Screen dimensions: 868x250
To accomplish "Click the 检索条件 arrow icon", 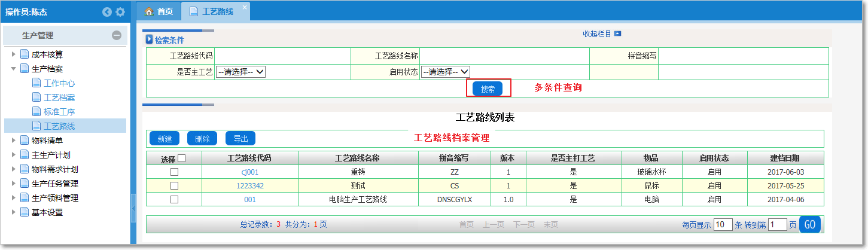I will (150, 40).
